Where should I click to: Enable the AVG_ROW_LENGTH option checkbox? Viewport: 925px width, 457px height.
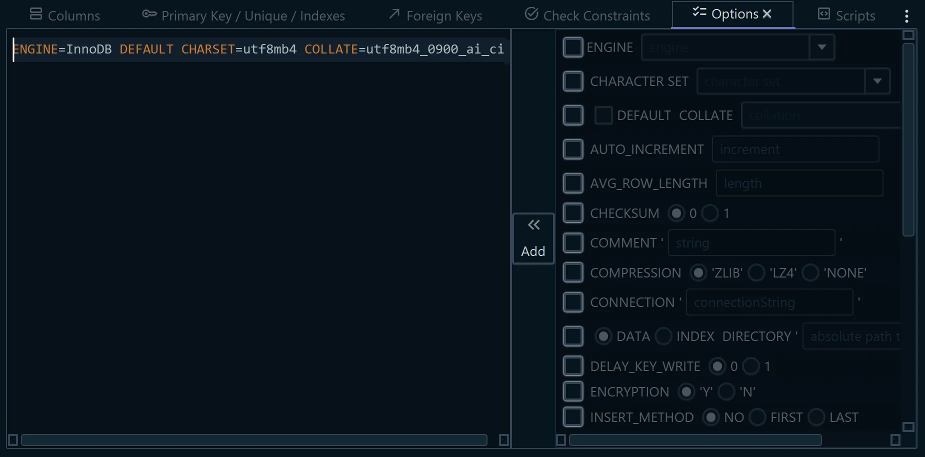click(x=573, y=183)
